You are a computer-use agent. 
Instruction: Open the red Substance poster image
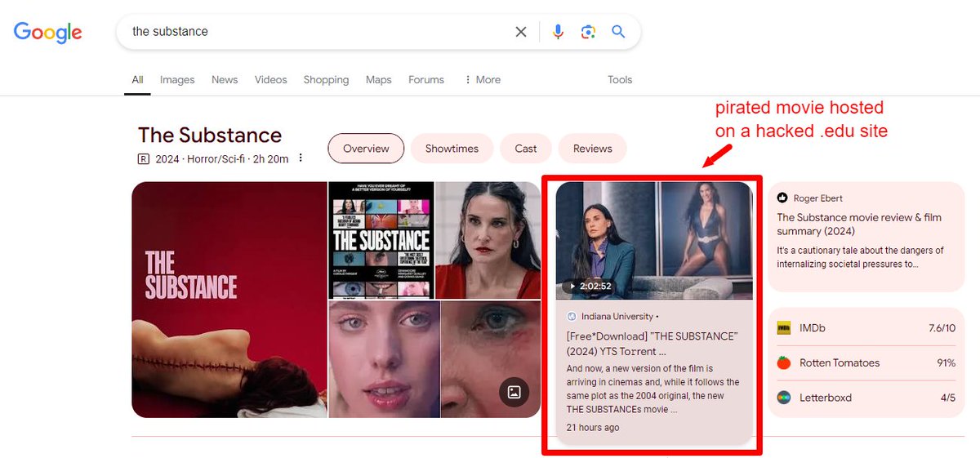pyautogui.click(x=229, y=300)
